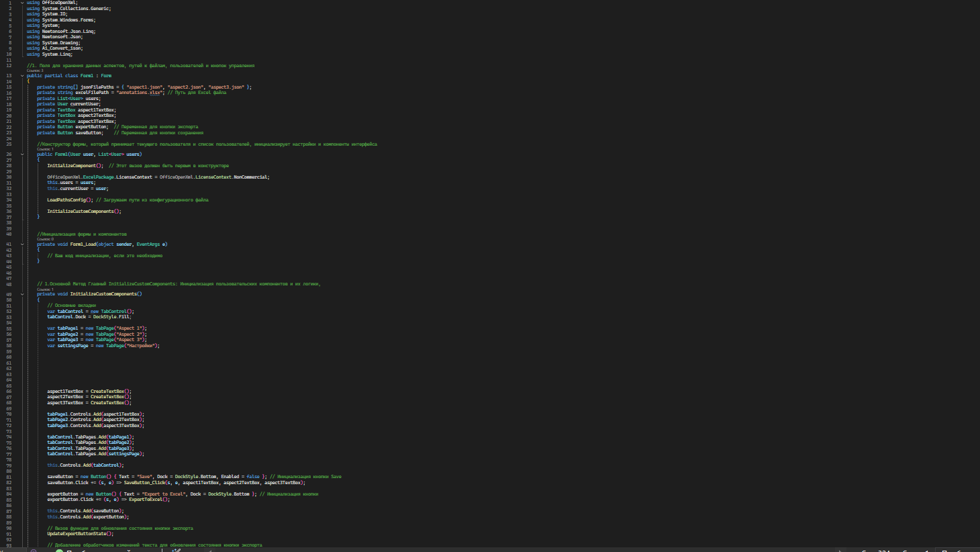Click the "Aspect 2" string literal

click(129, 334)
